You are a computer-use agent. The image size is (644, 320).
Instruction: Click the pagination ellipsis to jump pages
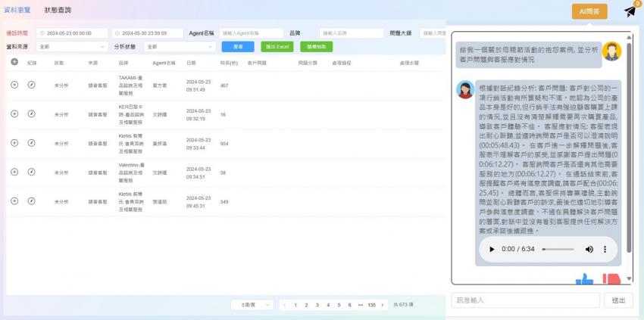tap(361, 305)
